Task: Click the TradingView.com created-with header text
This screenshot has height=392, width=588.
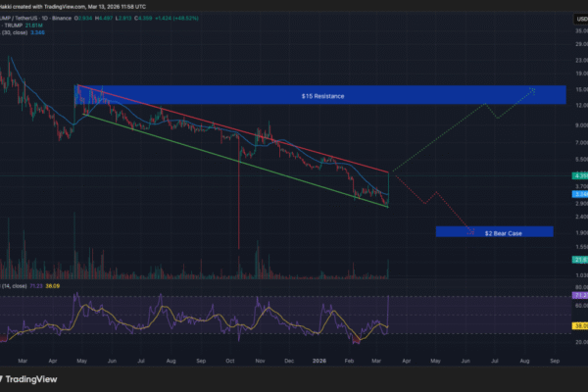Action: pos(69,4)
